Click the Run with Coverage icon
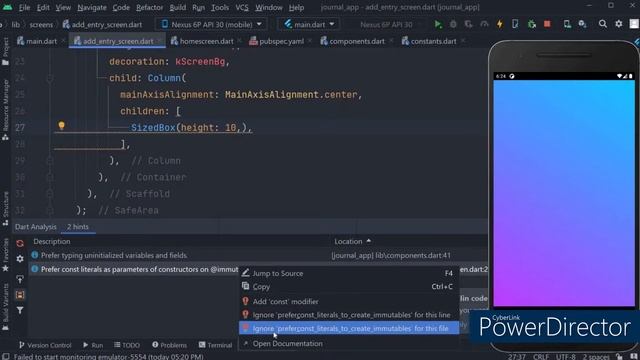This screenshot has width=640, height=360. pyautogui.click(x=469, y=24)
